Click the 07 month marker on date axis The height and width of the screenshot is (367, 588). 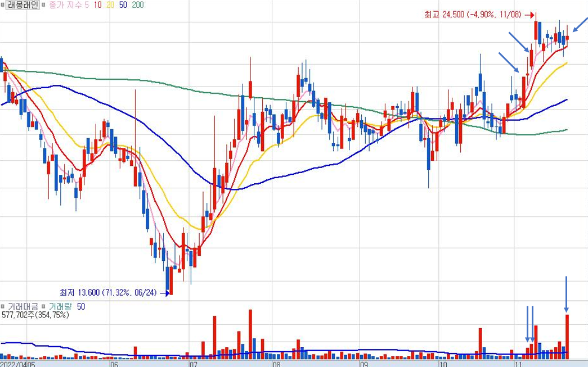coord(193,364)
